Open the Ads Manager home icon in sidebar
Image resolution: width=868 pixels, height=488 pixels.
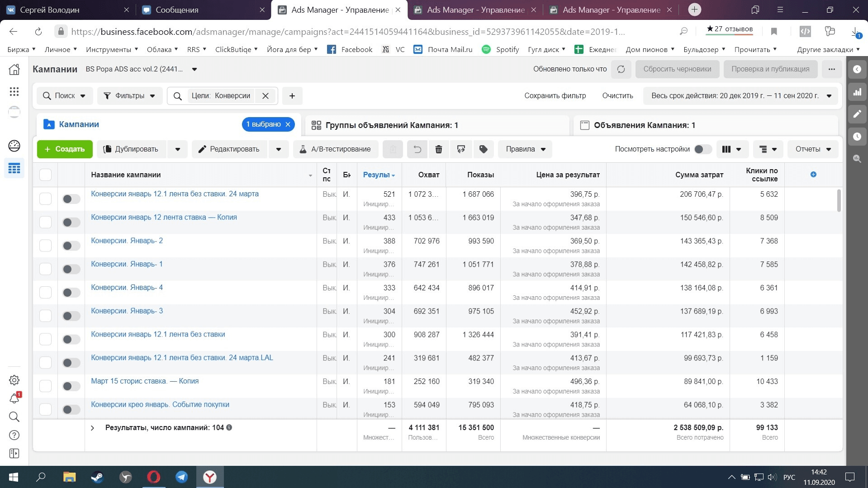pos(14,69)
